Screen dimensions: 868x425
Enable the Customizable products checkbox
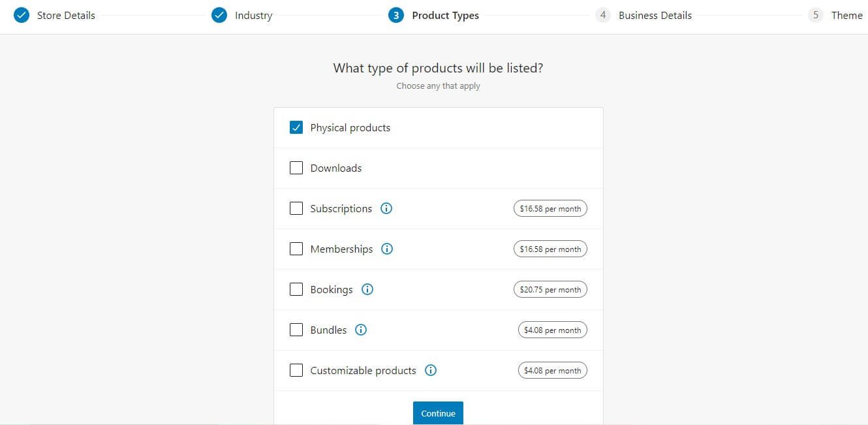coord(296,371)
